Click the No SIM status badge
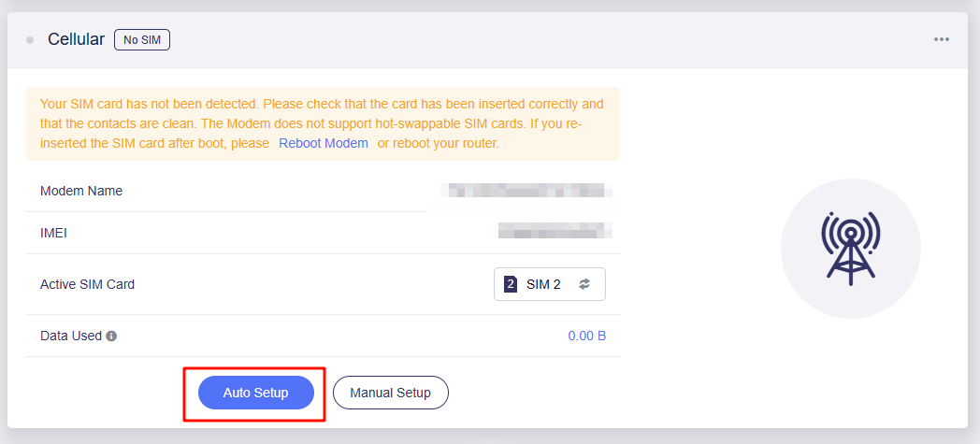980x444 pixels. tap(141, 39)
